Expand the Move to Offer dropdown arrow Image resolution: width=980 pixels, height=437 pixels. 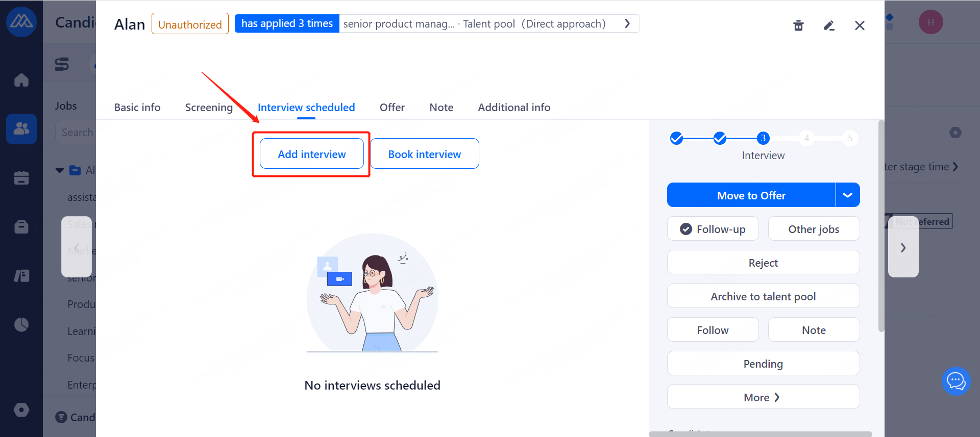click(848, 195)
